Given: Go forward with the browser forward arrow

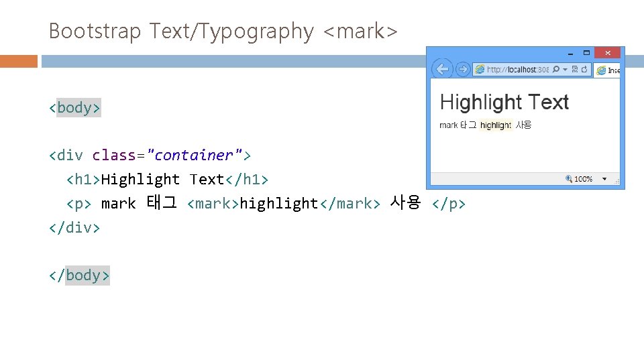Looking at the screenshot, I should point(462,69).
